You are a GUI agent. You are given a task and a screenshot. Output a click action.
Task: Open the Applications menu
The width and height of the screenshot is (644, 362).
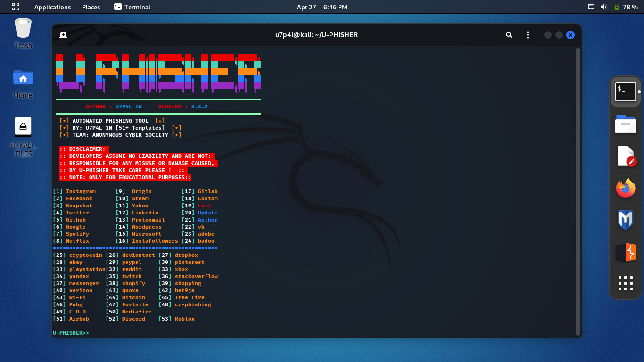click(x=52, y=7)
